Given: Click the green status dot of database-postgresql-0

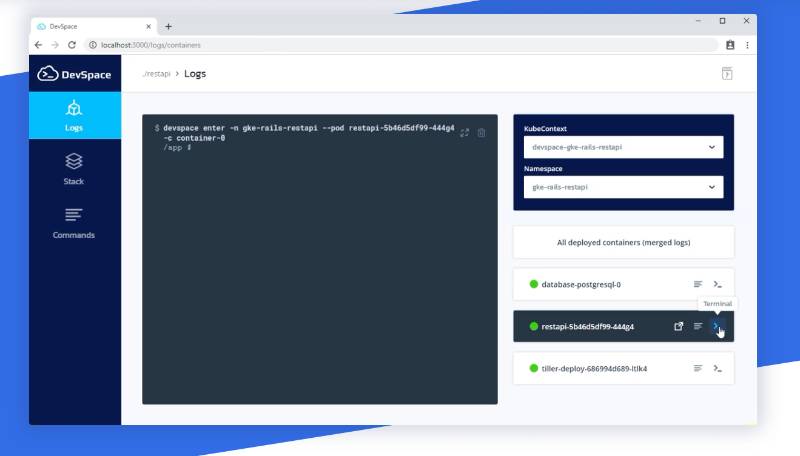Looking at the screenshot, I should pos(534,284).
